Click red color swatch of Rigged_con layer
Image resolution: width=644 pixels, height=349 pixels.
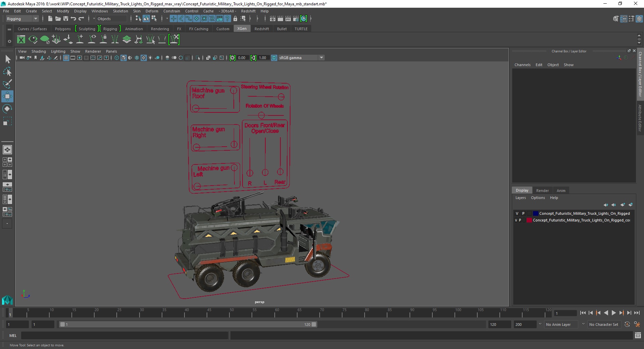pos(529,220)
